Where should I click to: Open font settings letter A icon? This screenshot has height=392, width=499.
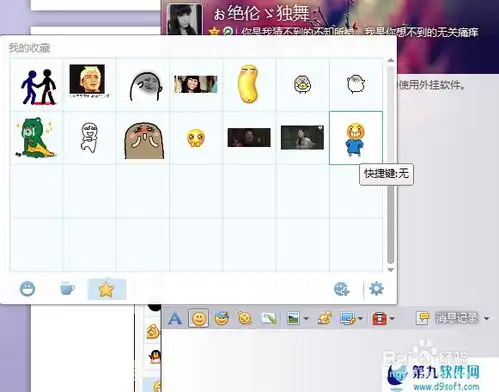pos(175,318)
